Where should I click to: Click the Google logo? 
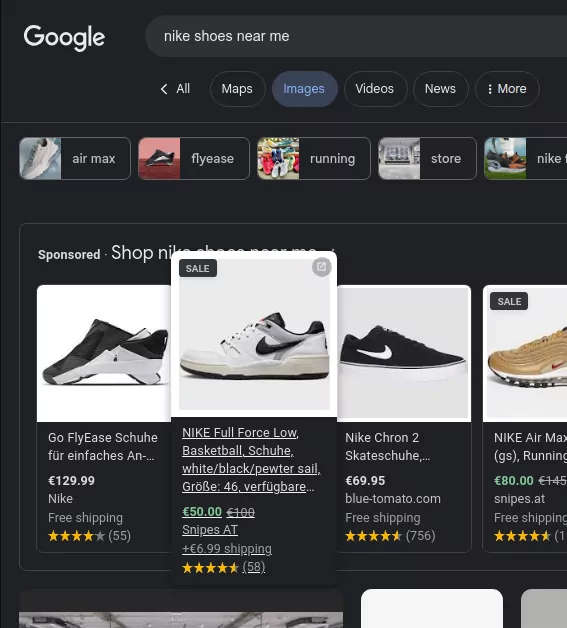pyautogui.click(x=64, y=38)
